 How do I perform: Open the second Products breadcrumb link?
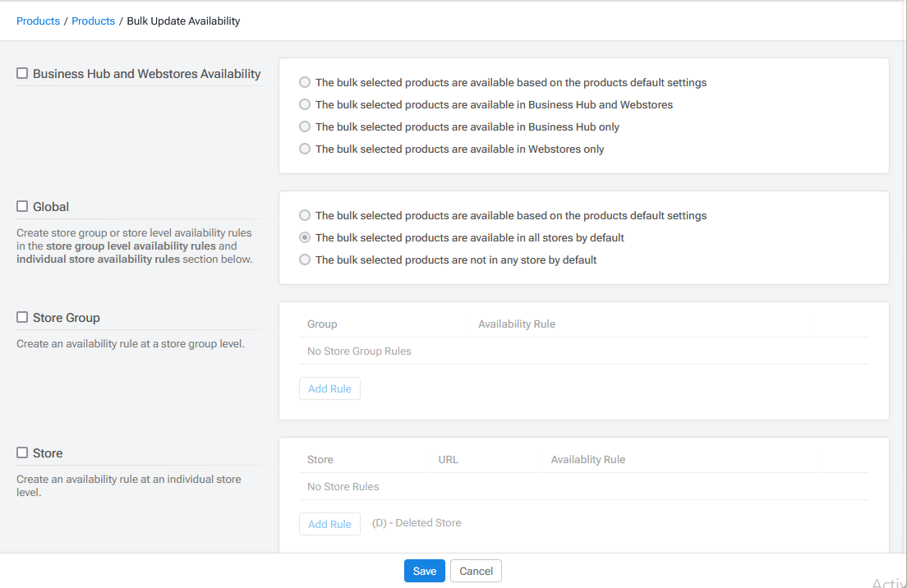(93, 21)
